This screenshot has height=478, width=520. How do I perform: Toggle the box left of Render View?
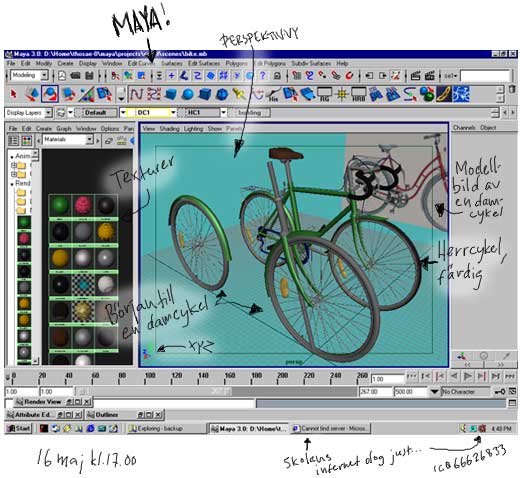point(9,403)
